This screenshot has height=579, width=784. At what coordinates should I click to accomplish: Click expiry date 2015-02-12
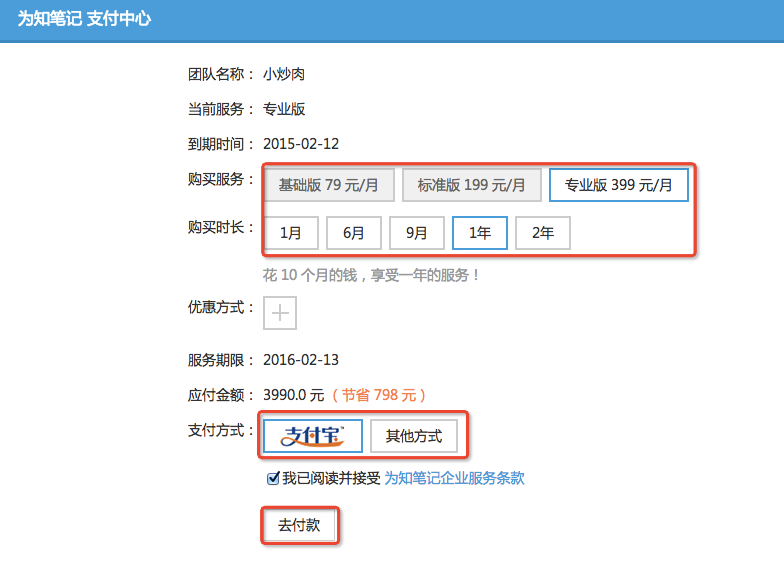[x=301, y=144]
